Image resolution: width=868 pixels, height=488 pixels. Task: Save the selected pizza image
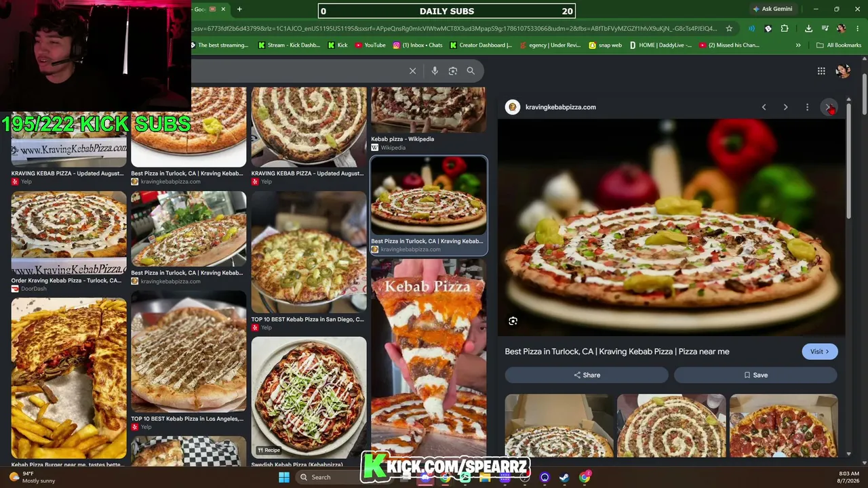755,375
